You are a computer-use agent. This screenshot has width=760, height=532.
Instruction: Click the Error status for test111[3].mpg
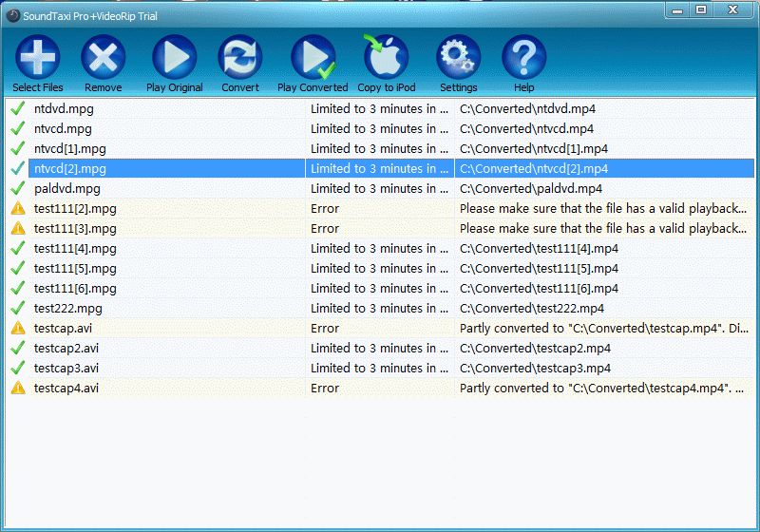coord(325,228)
